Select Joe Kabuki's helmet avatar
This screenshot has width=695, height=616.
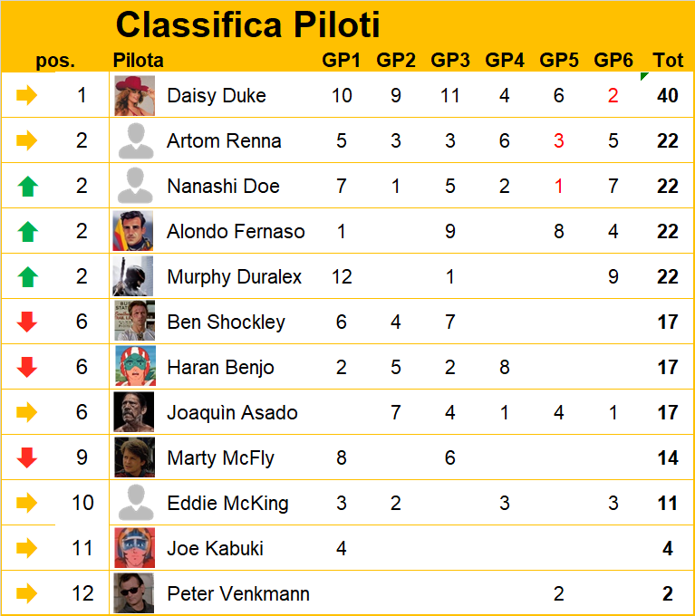(135, 548)
